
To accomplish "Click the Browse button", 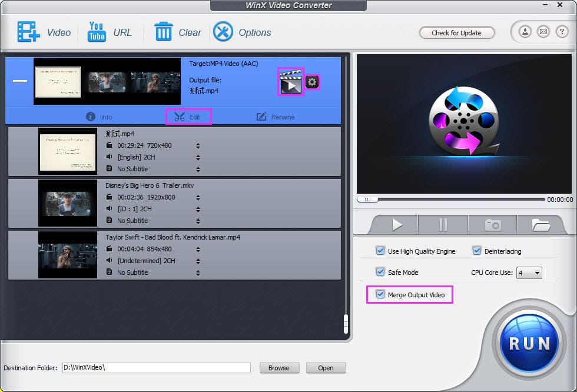I will point(279,368).
